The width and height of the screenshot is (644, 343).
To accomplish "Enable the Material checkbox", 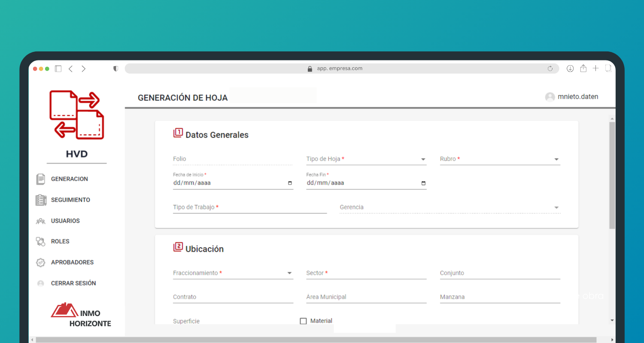I will [x=303, y=321].
